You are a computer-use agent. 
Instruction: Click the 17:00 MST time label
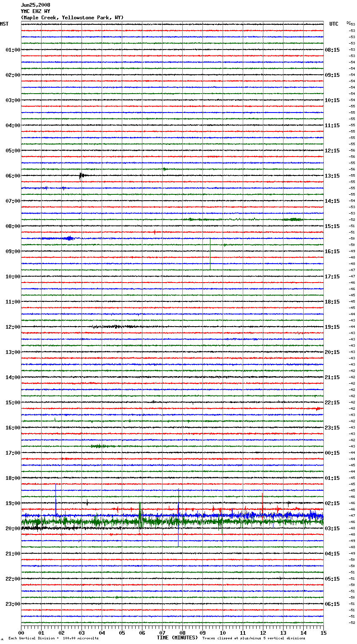(13, 453)
